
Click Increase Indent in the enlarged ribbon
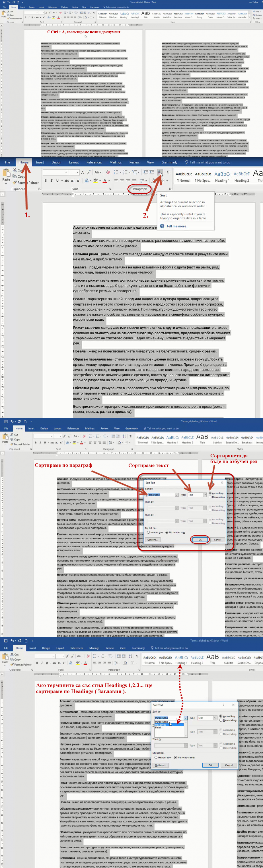[151, 172]
